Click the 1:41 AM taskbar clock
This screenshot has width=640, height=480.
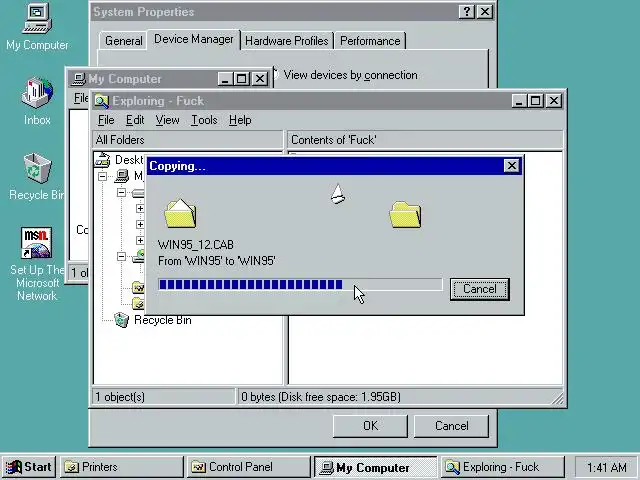pyautogui.click(x=607, y=467)
